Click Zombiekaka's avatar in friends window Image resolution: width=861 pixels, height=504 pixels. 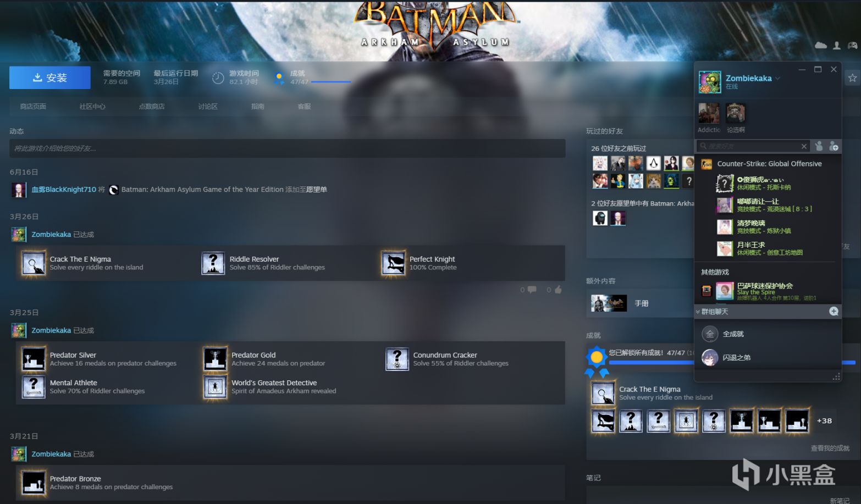coord(710,82)
